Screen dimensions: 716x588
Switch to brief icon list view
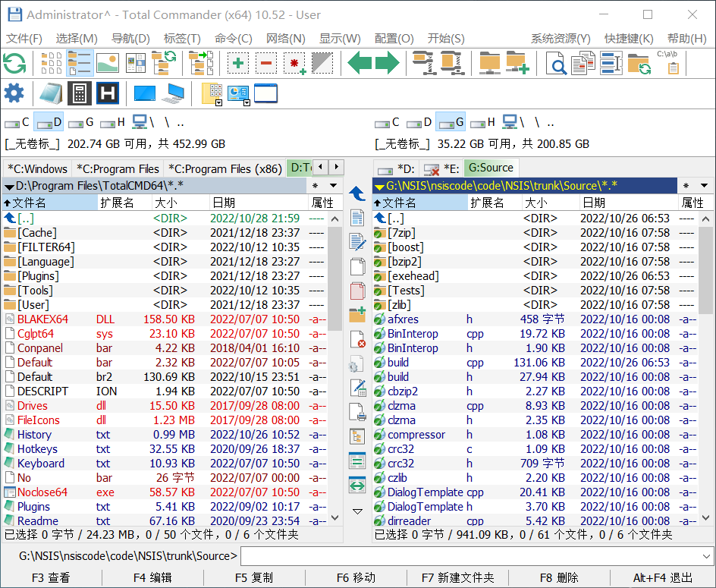[x=52, y=63]
